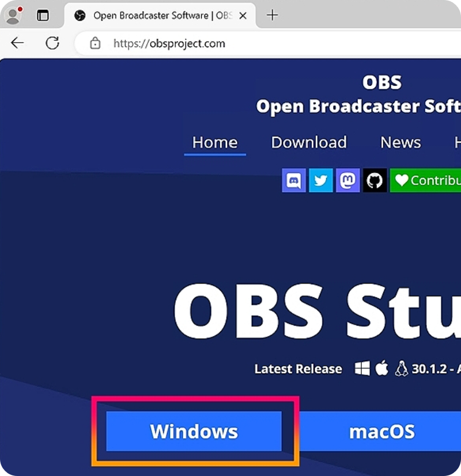
Task: Open a new browser tab
Action: [x=272, y=15]
